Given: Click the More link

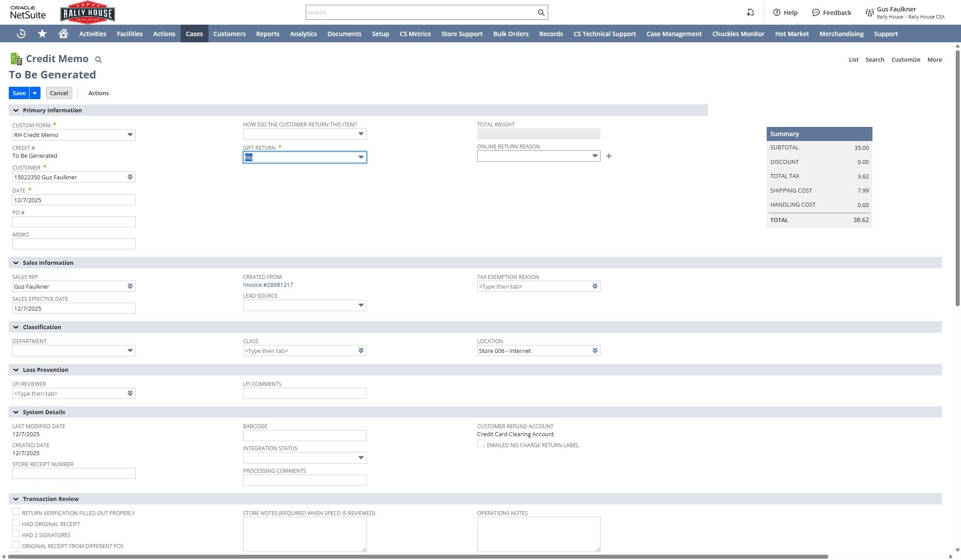Looking at the screenshot, I should (x=935, y=59).
